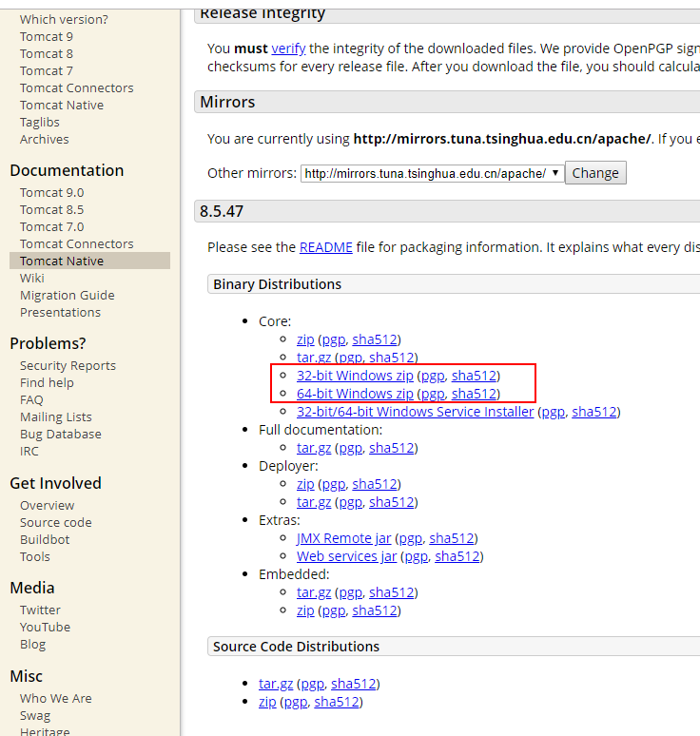The image size is (700, 736).
Task: Open the Which version? sidebar link
Action: click(x=64, y=19)
